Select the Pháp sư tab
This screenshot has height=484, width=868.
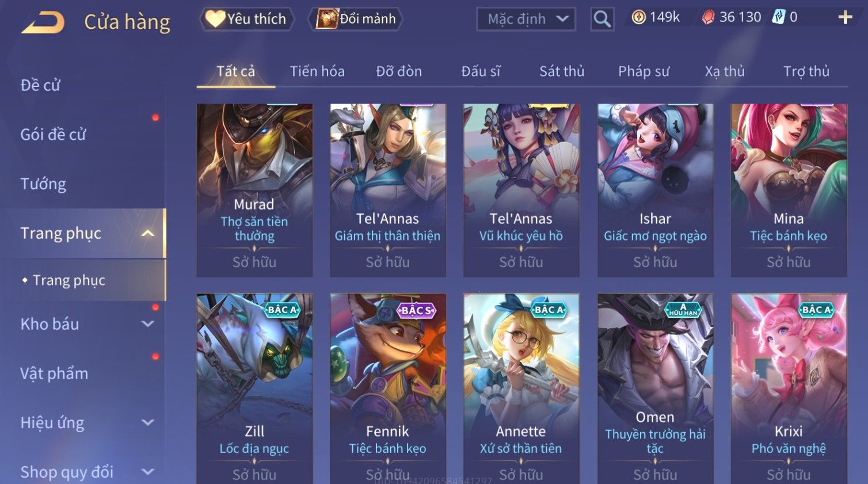pos(644,71)
